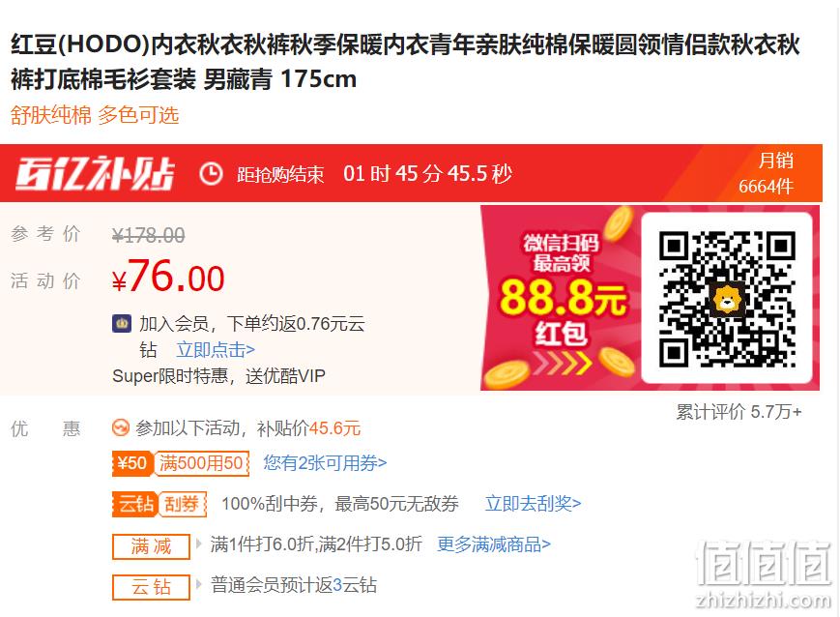
Task: Click the lion logo in the QR code
Action: pyautogui.click(x=727, y=299)
